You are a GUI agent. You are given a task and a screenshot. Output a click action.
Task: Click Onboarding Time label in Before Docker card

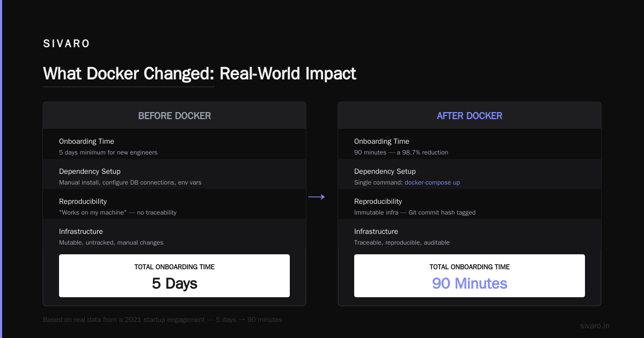pos(86,142)
